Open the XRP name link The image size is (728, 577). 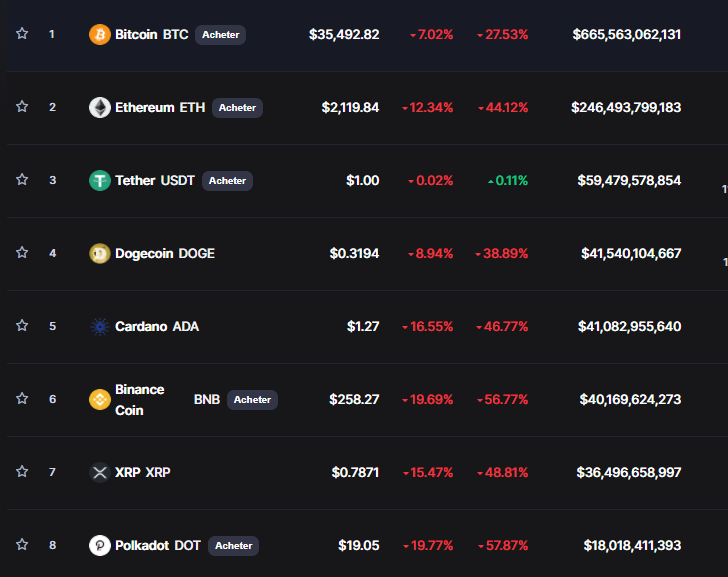(x=143, y=473)
